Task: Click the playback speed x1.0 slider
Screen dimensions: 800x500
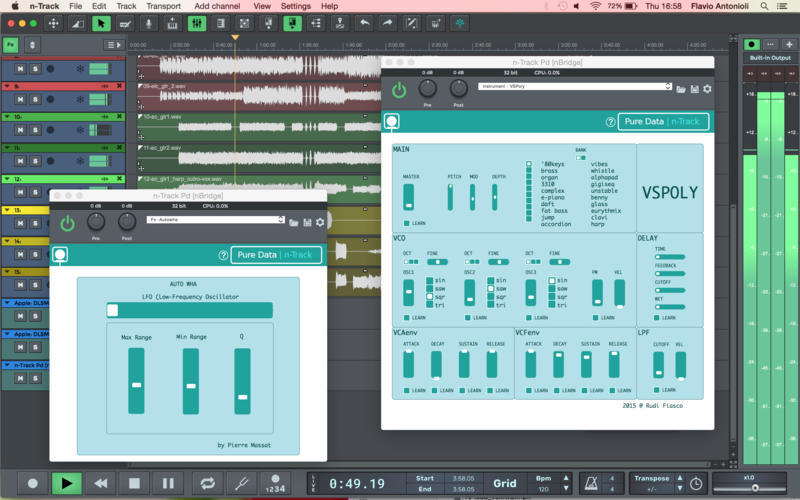Action: 749,488
